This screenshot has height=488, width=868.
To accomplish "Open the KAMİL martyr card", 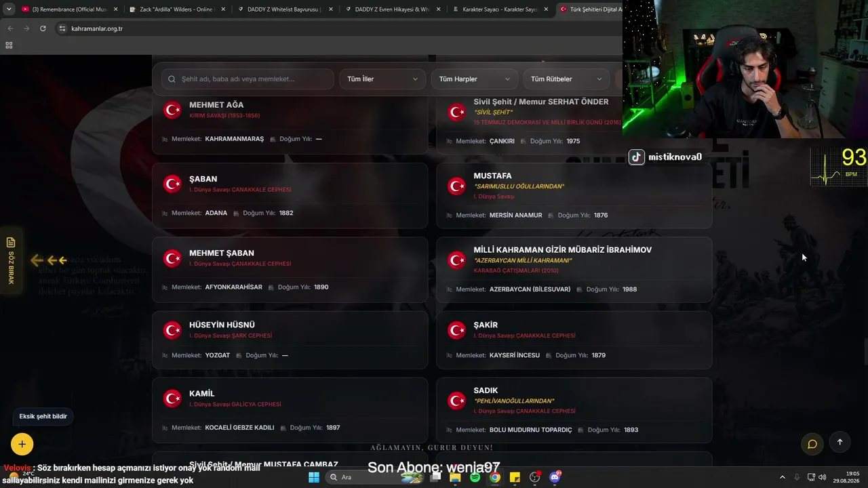I will click(x=290, y=410).
